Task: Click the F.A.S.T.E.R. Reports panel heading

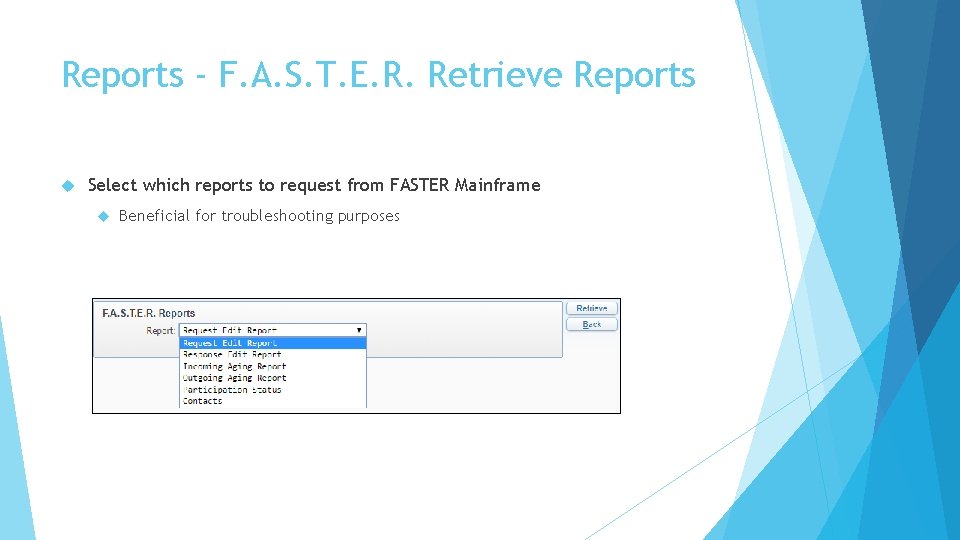Action: pyautogui.click(x=148, y=313)
